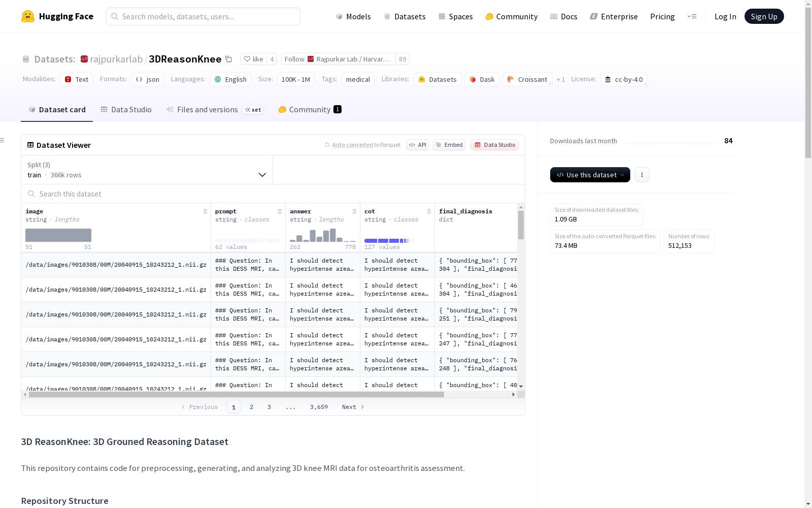
Task: Open the dataset Community tab
Action: (310, 109)
